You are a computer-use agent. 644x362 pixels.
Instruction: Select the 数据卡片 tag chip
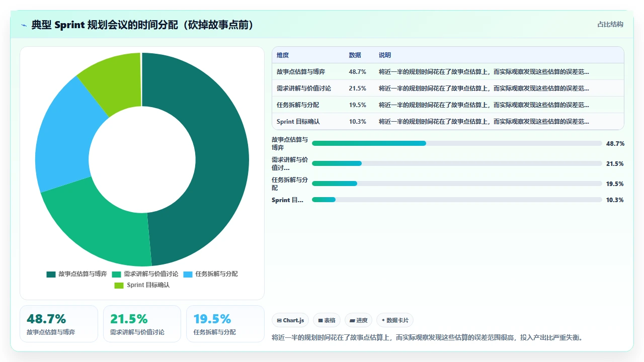tap(395, 320)
